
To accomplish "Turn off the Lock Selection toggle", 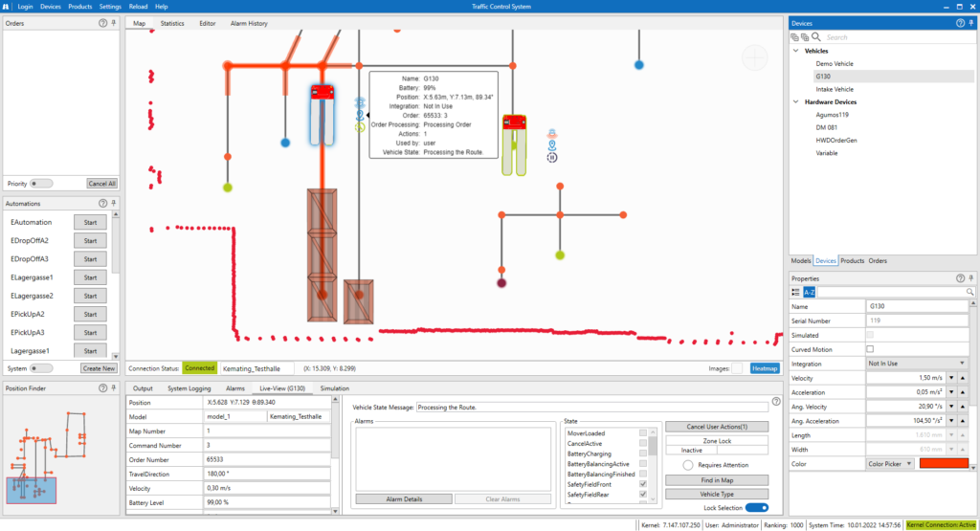I will (756, 508).
